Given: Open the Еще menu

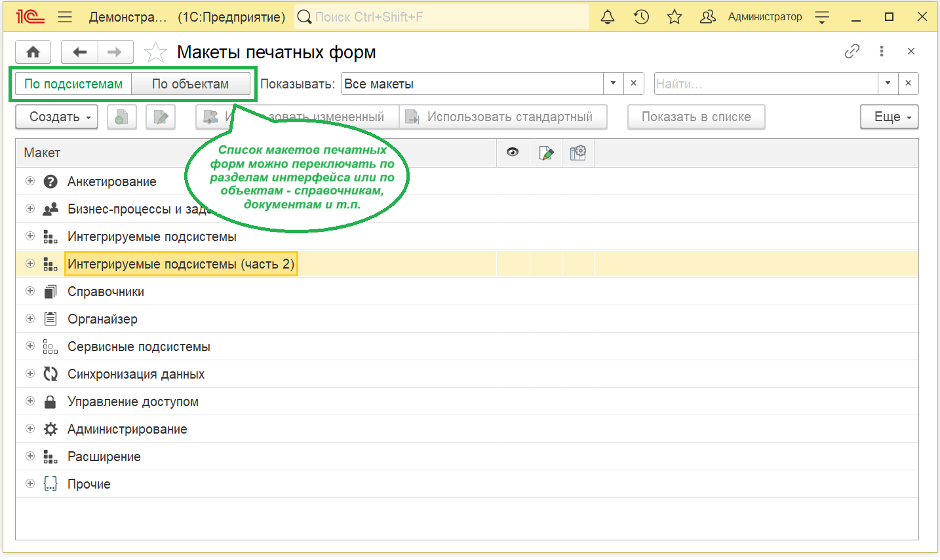Looking at the screenshot, I should 889,117.
